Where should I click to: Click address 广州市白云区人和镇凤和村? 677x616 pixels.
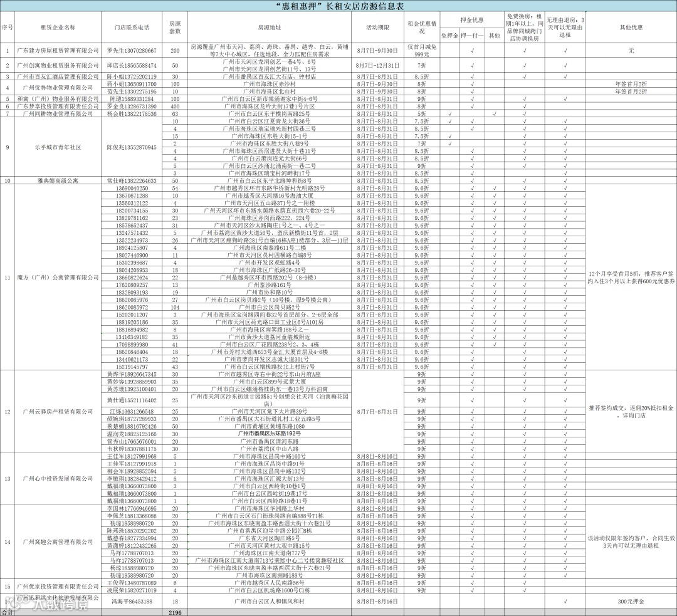270,602
